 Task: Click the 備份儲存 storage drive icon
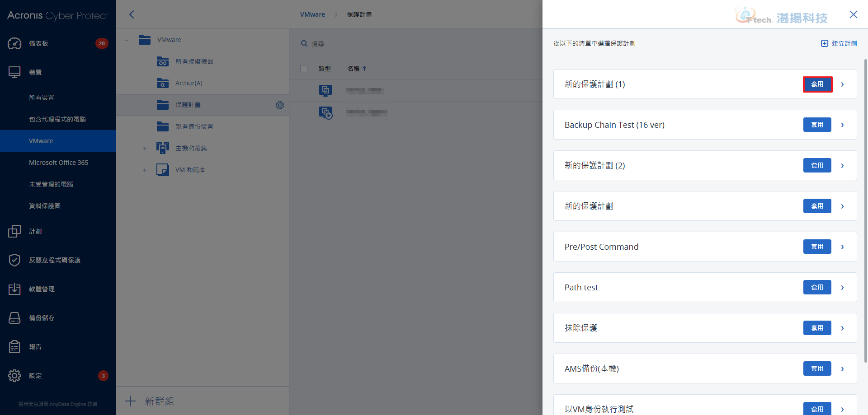(x=14, y=318)
